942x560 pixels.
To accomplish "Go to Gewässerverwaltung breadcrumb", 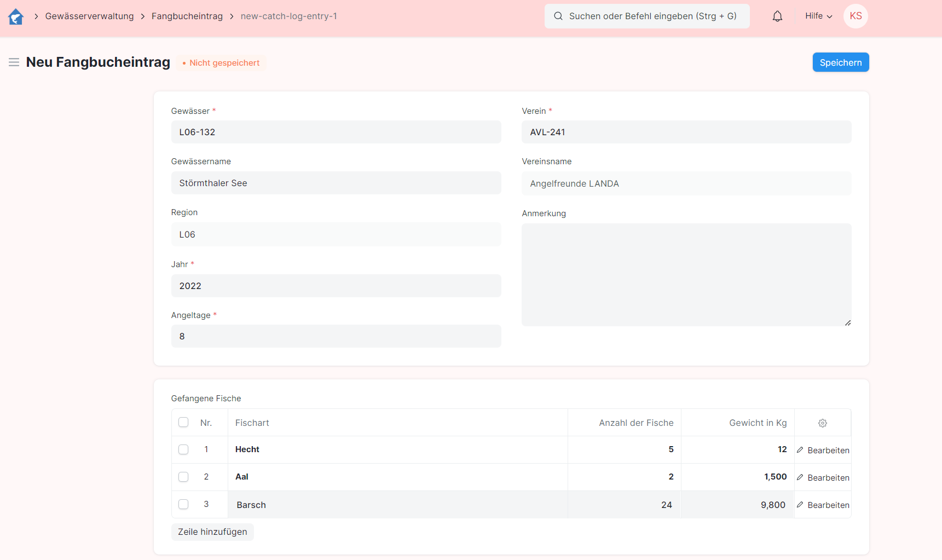I will click(89, 16).
